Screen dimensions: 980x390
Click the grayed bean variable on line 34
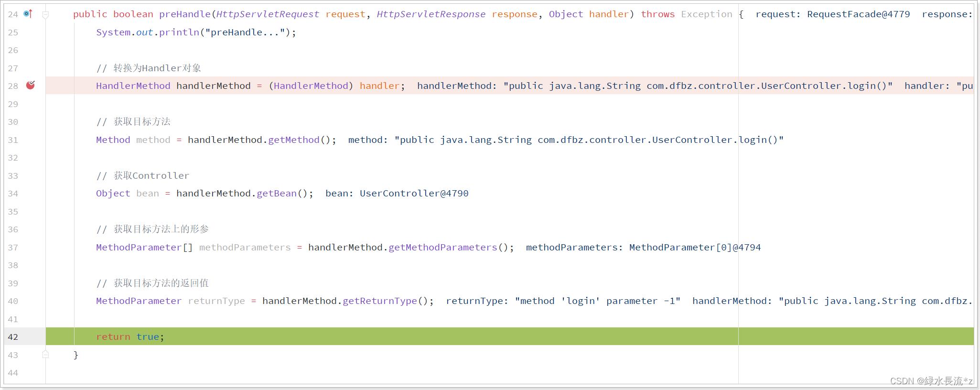(148, 194)
